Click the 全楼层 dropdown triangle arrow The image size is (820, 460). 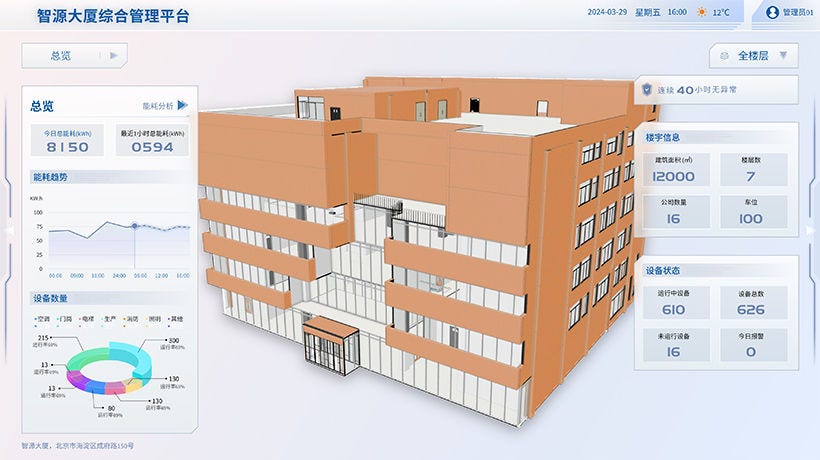(783, 56)
